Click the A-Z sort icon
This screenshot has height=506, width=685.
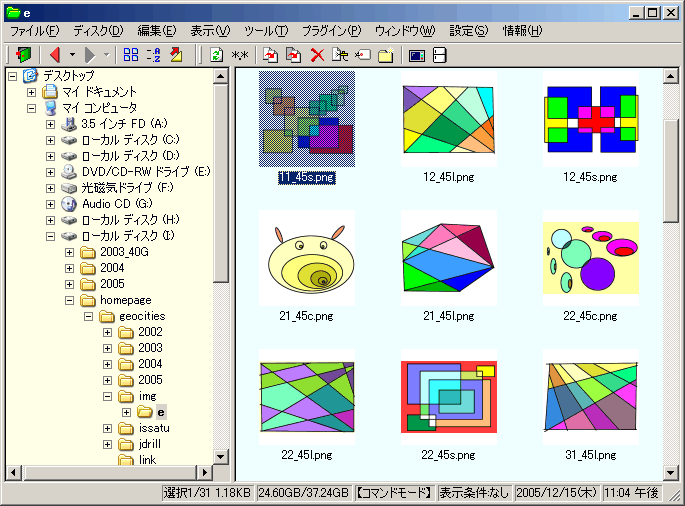click(x=153, y=55)
